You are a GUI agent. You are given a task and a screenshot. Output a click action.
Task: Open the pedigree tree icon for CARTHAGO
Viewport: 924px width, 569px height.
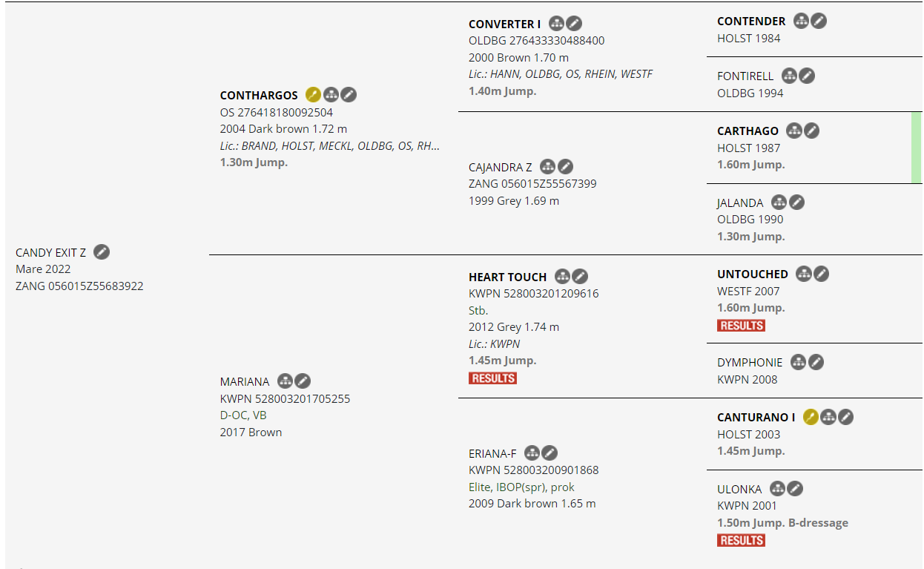tap(794, 131)
